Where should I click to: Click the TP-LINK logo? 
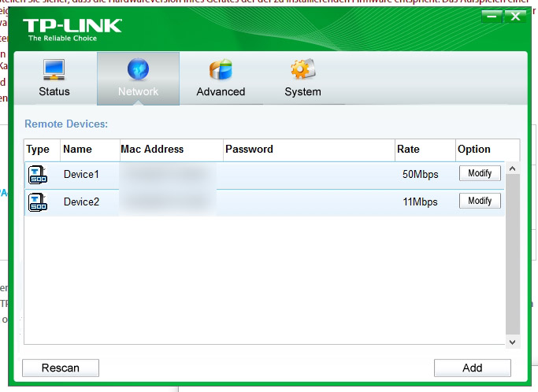[x=72, y=28]
